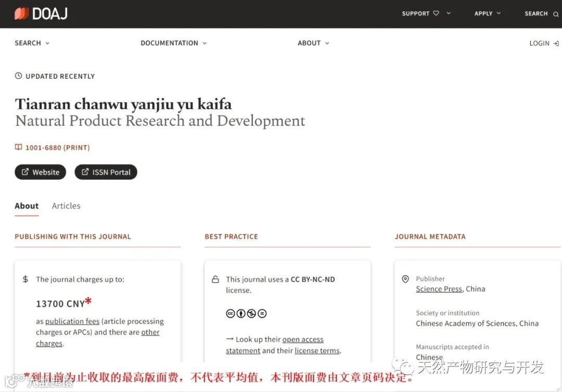Open the Science Press publisher link

439,289
